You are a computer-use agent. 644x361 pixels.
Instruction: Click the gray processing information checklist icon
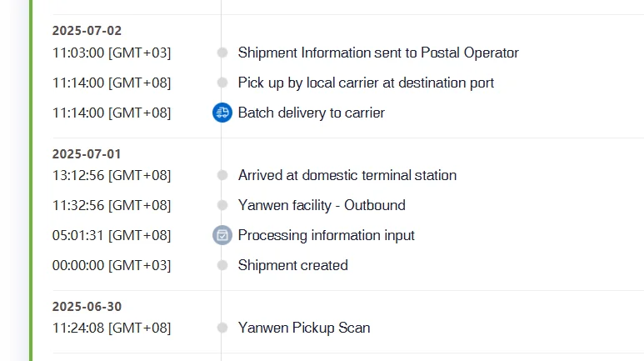[x=222, y=235]
